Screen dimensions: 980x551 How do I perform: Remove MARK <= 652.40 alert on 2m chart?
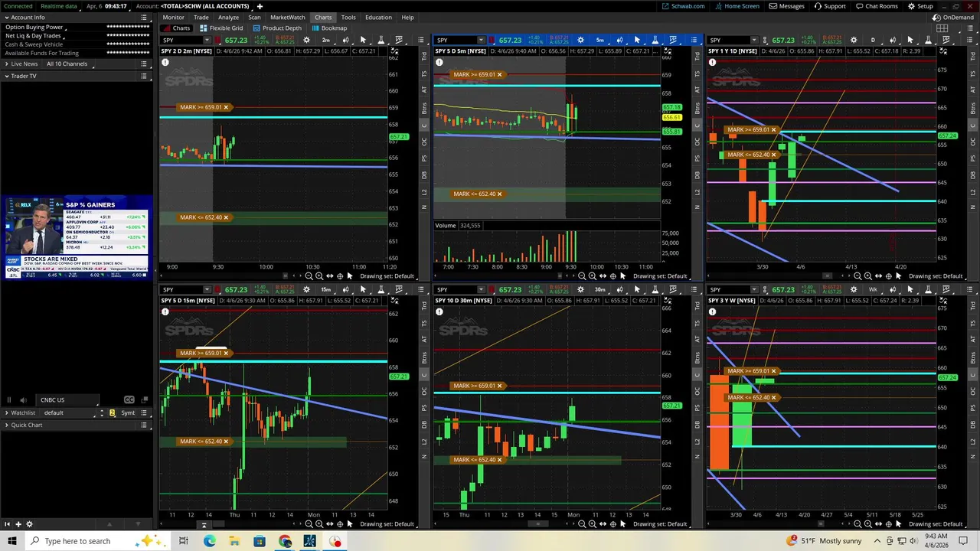(x=226, y=217)
